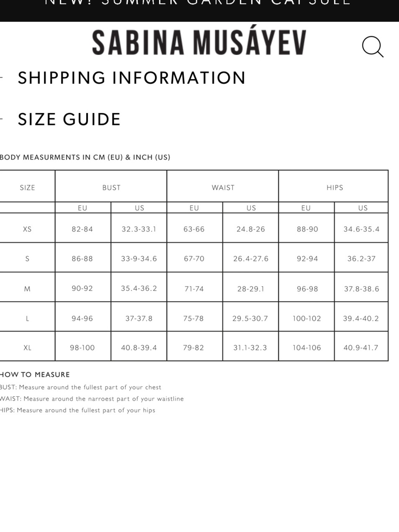Viewport: 399px width, 532px height.
Task: Click the L hips EU cell 100-102
Action: click(x=307, y=318)
